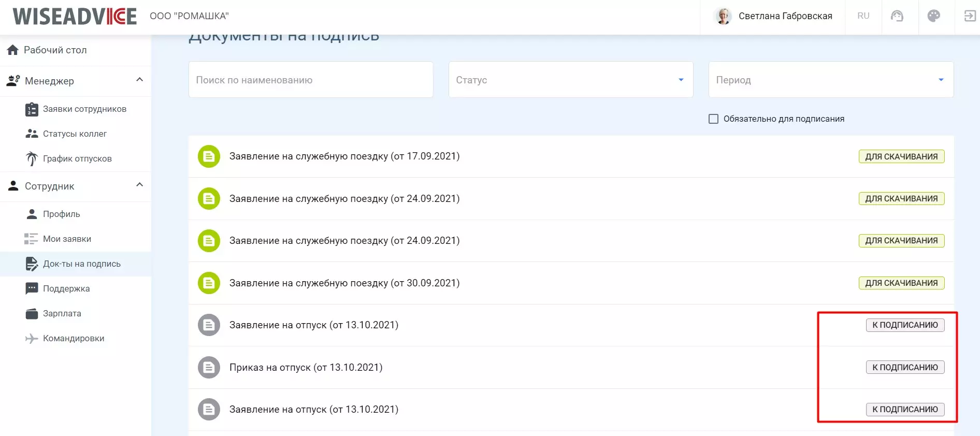
Task: Open the Период dropdown filter
Action: [x=830, y=80]
